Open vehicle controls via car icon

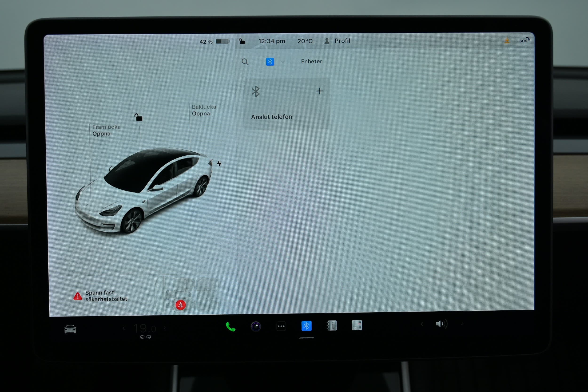coord(70,329)
